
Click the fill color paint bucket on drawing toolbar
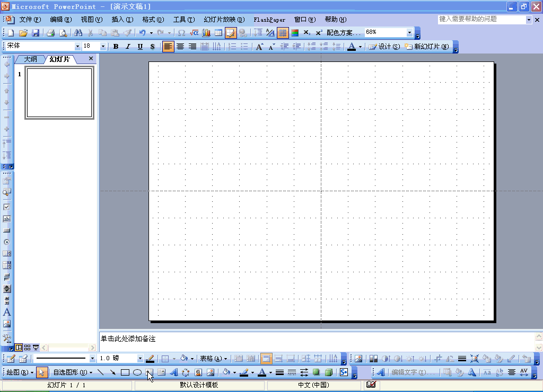226,372
